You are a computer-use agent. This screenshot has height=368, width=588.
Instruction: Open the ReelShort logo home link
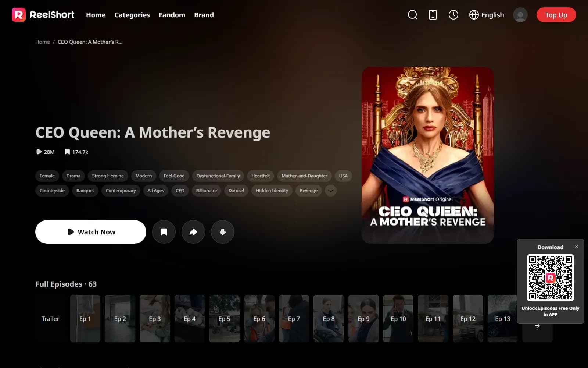[x=43, y=15]
